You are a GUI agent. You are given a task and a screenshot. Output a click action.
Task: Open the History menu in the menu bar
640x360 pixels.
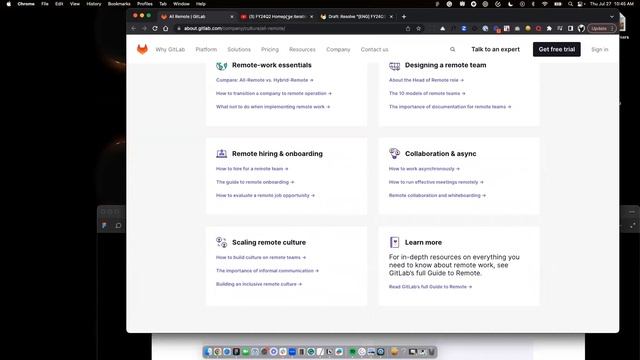tap(93, 4)
